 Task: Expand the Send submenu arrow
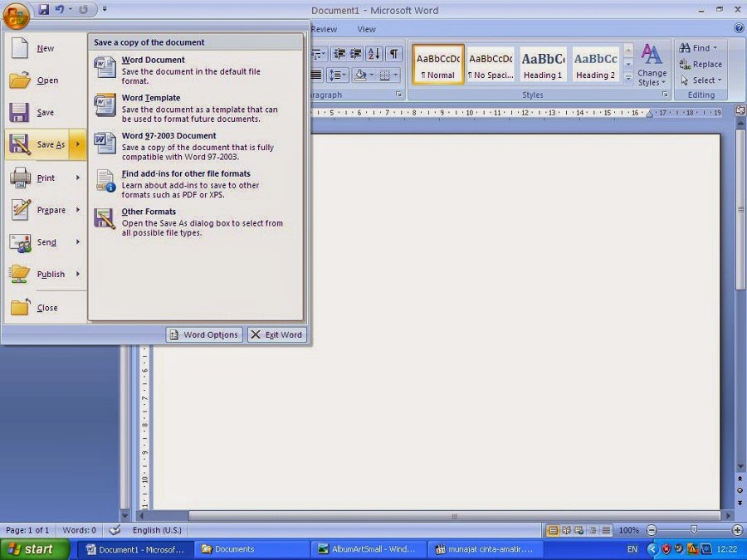tap(78, 242)
